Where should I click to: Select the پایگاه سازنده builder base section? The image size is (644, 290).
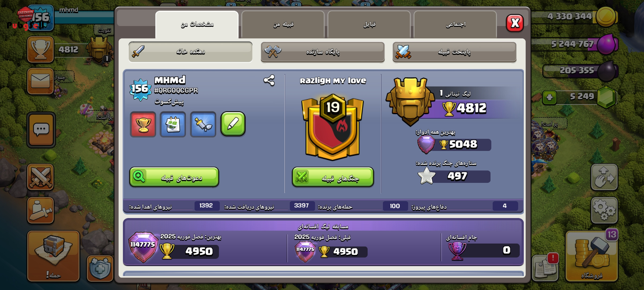coord(323,52)
